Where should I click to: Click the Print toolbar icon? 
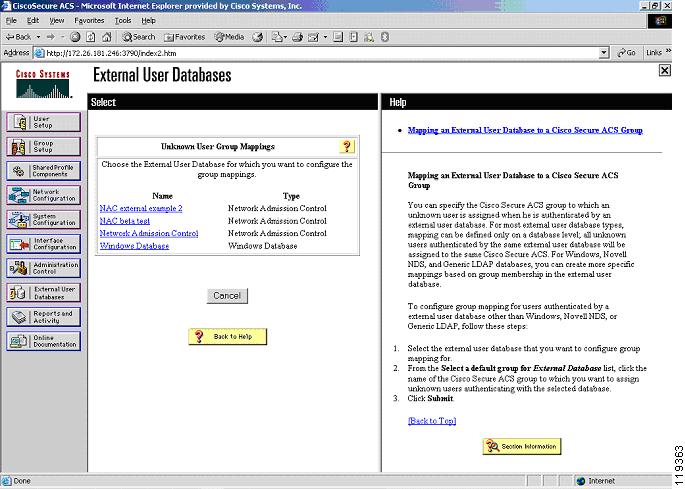pos(298,37)
